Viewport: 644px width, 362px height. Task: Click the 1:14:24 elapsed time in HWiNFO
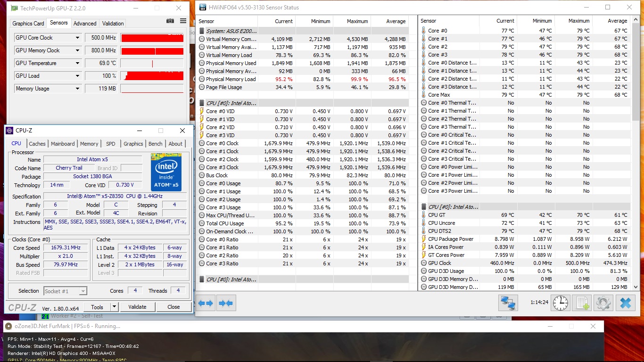539,303
